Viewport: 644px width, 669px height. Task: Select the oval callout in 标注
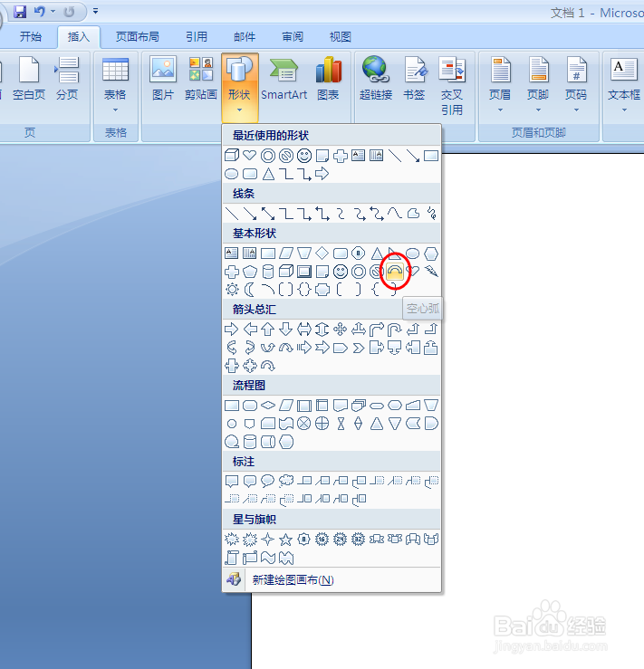tap(267, 482)
